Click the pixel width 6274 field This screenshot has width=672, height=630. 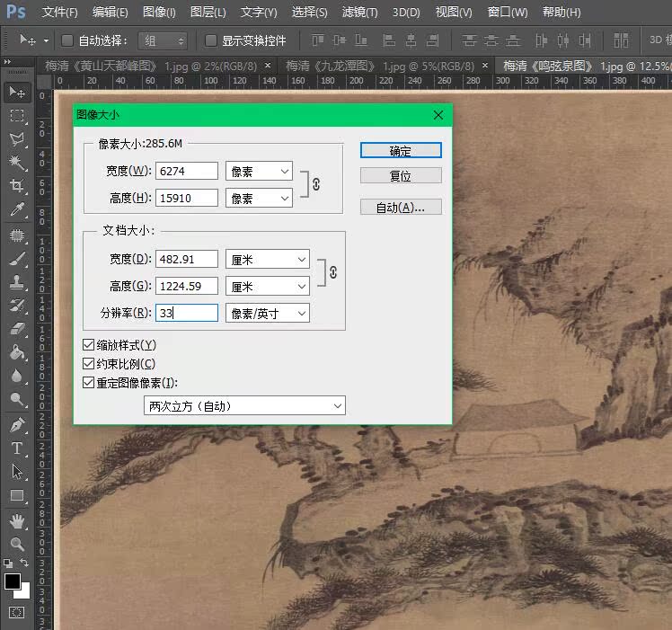[x=187, y=171]
